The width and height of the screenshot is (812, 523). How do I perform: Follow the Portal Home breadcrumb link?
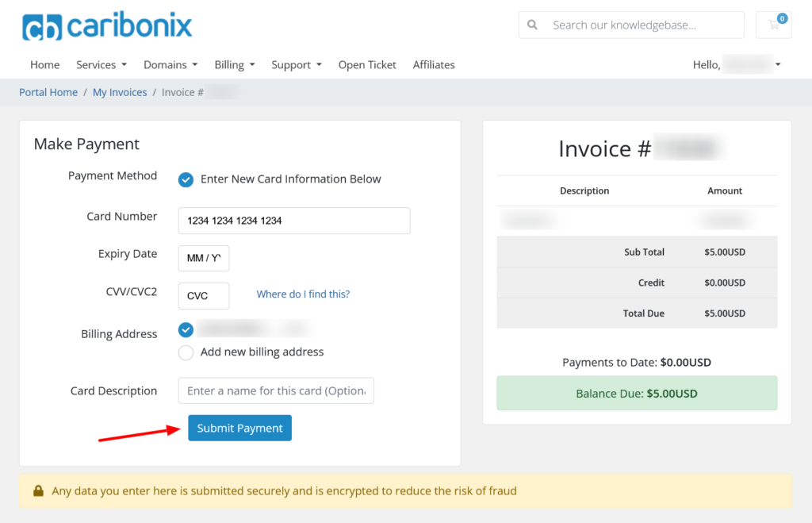coord(48,93)
